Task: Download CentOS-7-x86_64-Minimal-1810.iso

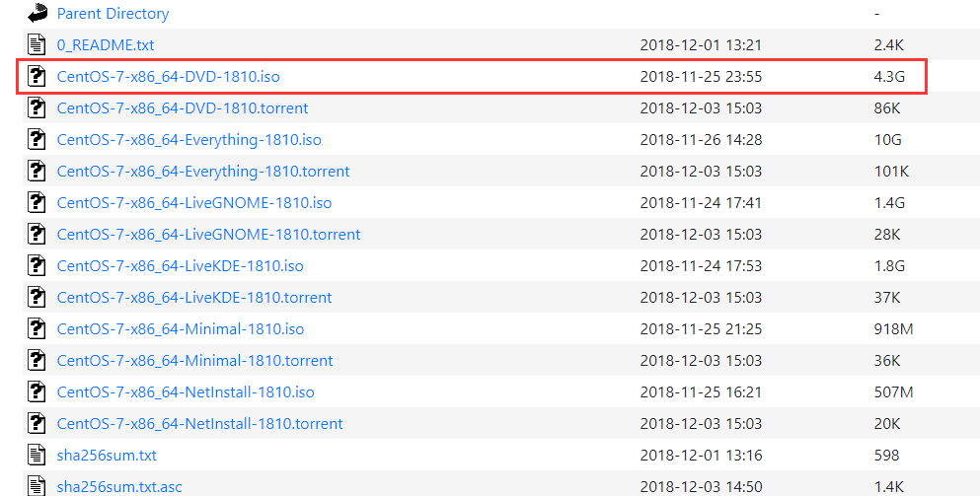Action: click(x=181, y=329)
